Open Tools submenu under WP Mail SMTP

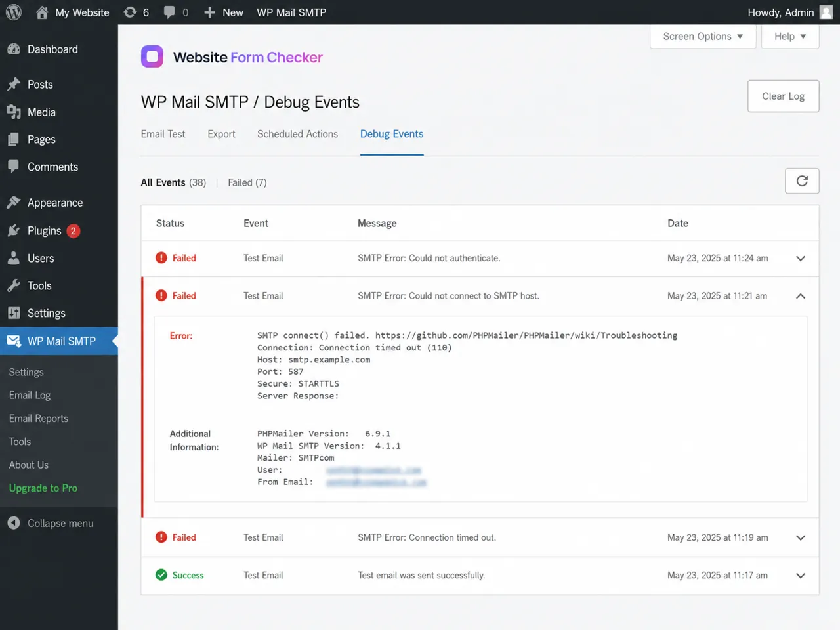coord(20,442)
